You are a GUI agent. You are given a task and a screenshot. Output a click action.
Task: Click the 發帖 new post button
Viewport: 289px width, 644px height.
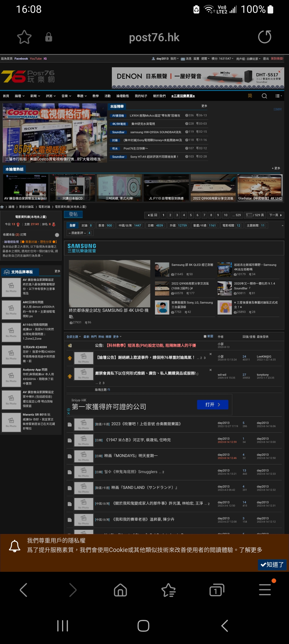(x=73, y=214)
